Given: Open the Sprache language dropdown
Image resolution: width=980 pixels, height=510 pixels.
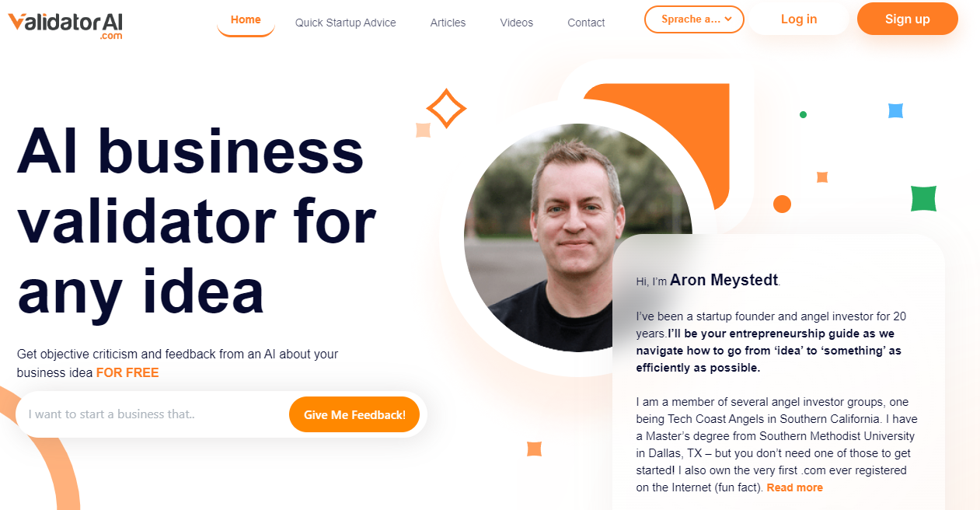Looking at the screenshot, I should coord(694,19).
